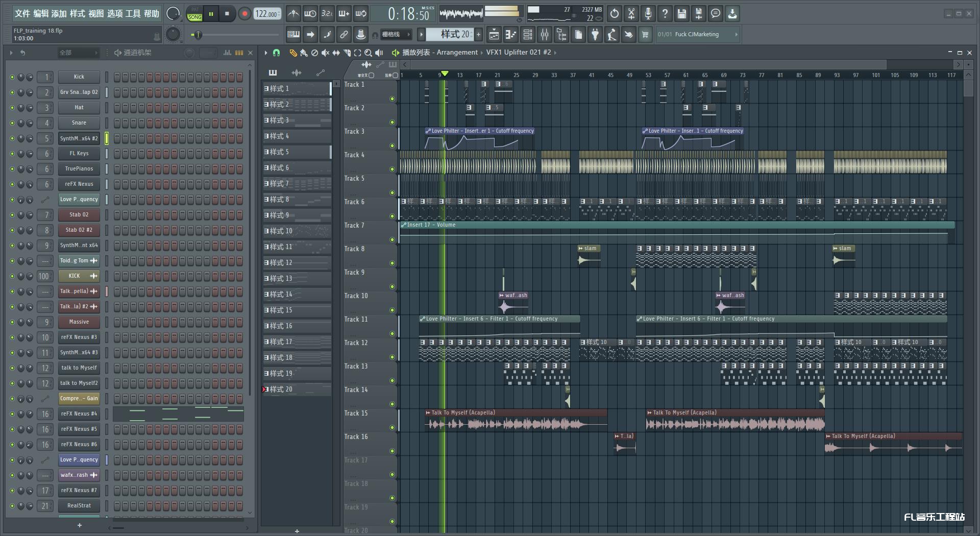Toggle overdub (blend recording) icon
Image resolution: width=980 pixels, height=536 pixels.
[x=344, y=14]
